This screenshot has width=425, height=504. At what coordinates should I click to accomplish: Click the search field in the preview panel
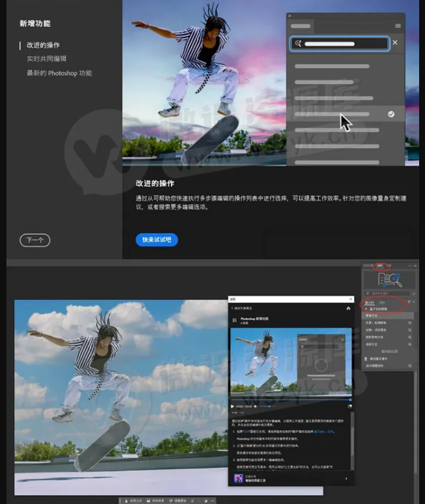pyautogui.click(x=340, y=43)
